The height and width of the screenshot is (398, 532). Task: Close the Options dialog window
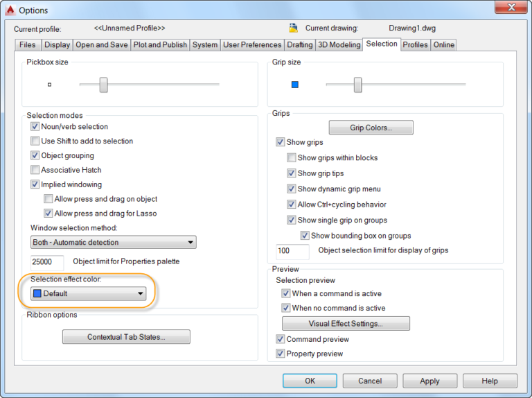[511, 8]
